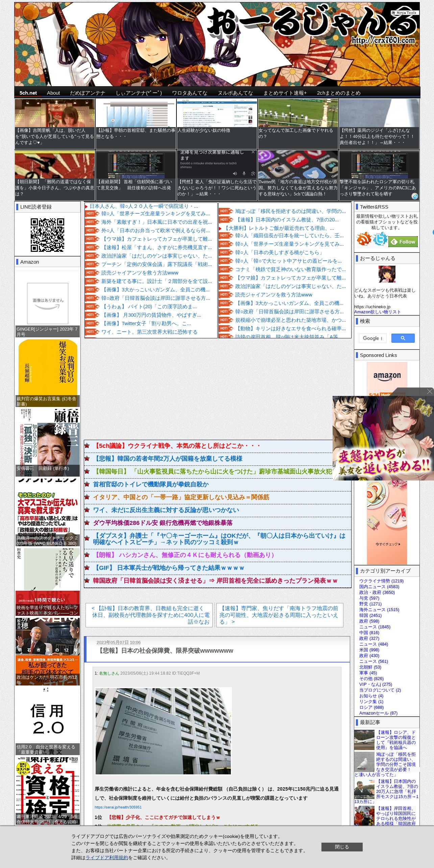
Task: Open category 北朝鮮 (53)
Action: (370, 667)
